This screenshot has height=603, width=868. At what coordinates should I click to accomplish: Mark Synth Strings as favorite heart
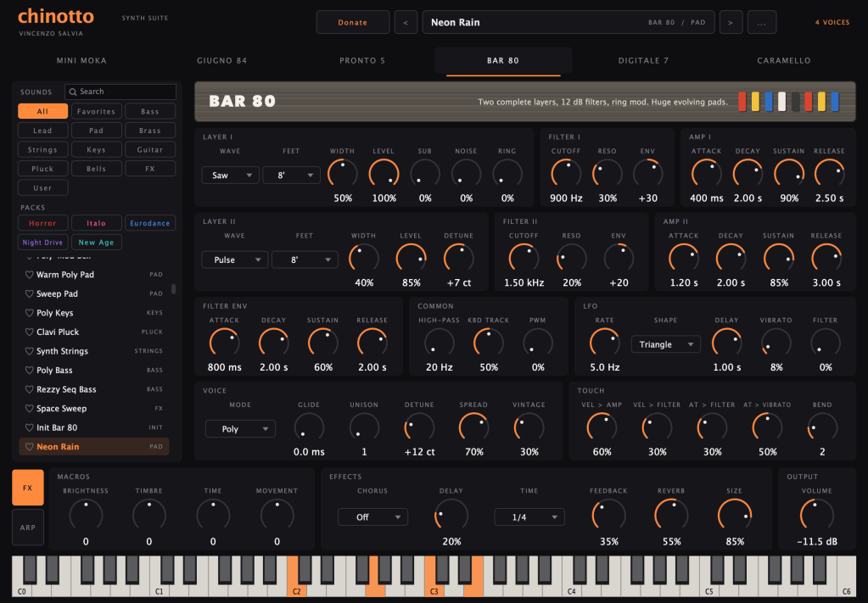tap(30, 351)
